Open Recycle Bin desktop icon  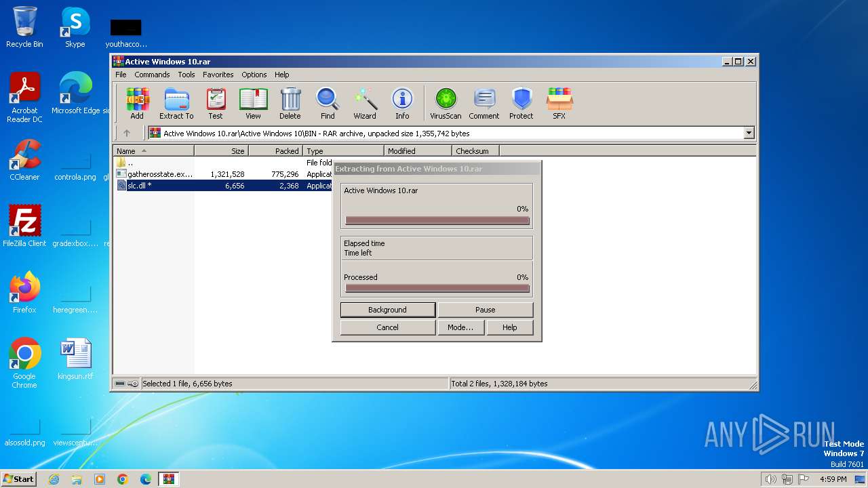(24, 27)
